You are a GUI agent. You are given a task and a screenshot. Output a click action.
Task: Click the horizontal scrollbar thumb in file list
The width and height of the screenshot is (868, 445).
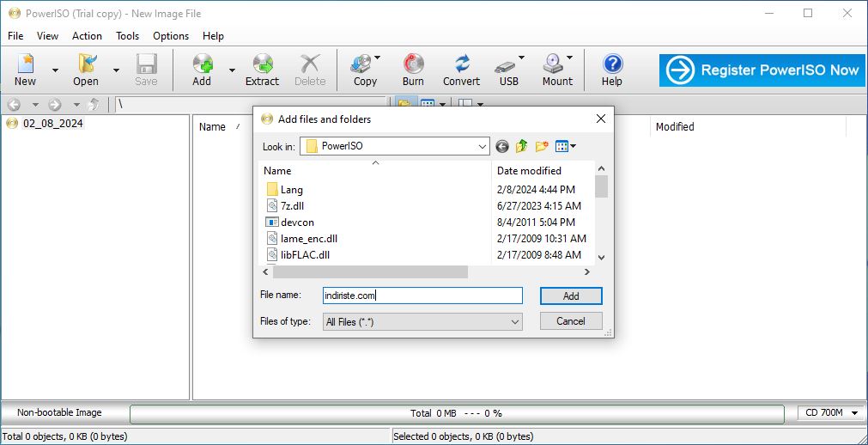370,272
